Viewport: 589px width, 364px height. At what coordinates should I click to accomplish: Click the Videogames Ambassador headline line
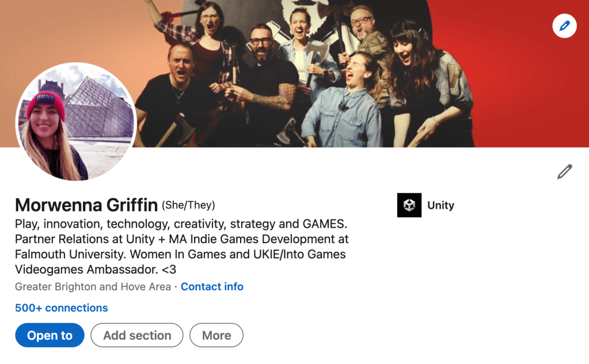click(96, 270)
